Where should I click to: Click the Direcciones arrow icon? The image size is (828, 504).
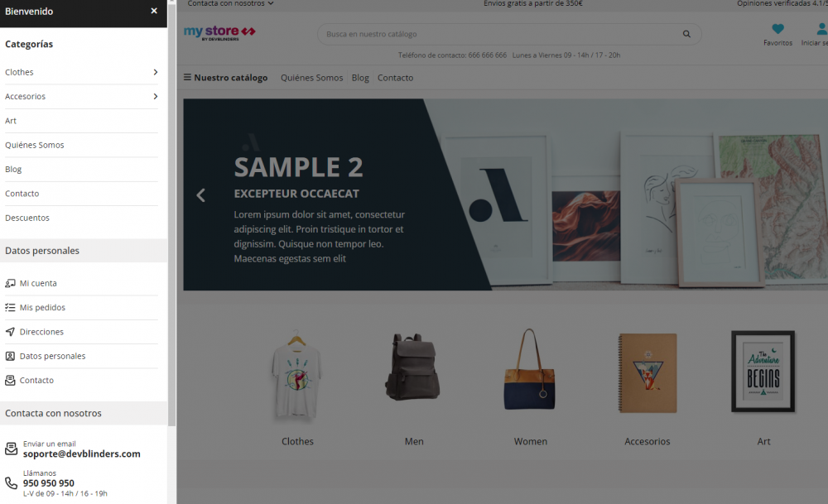(x=10, y=332)
